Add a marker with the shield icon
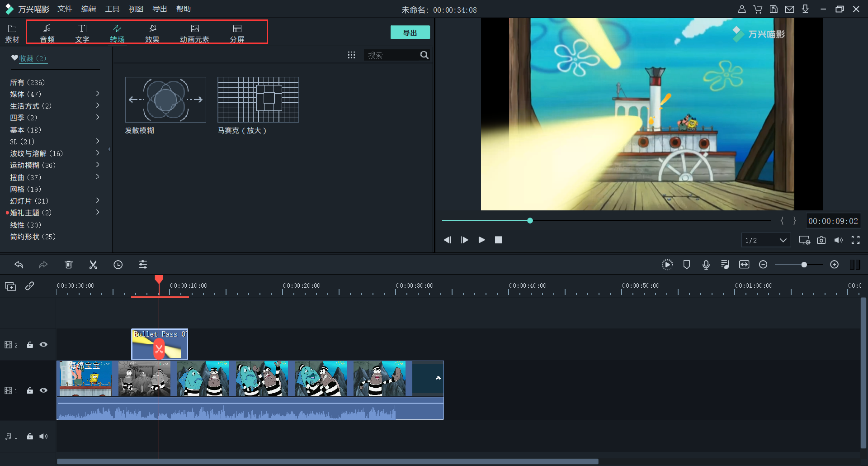Viewport: 868px width, 466px height. point(686,265)
